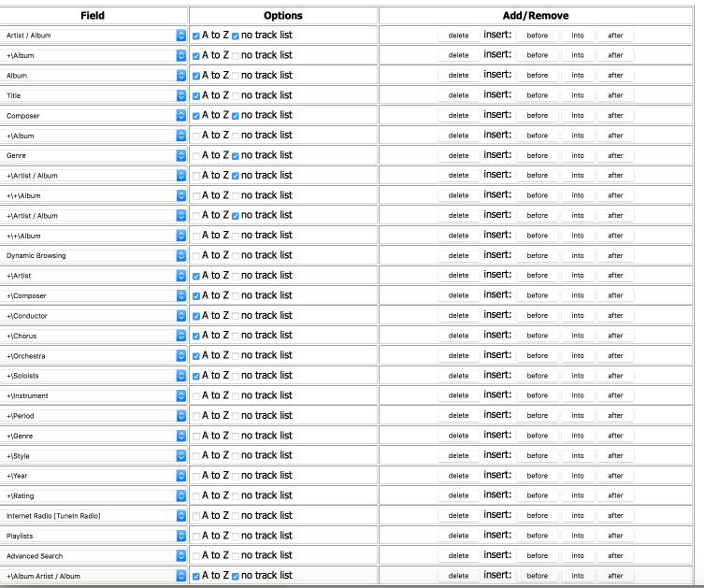The width and height of the screenshot is (704, 588).
Task: Toggle A to Z in the +\Conductor row
Action: pos(196,316)
